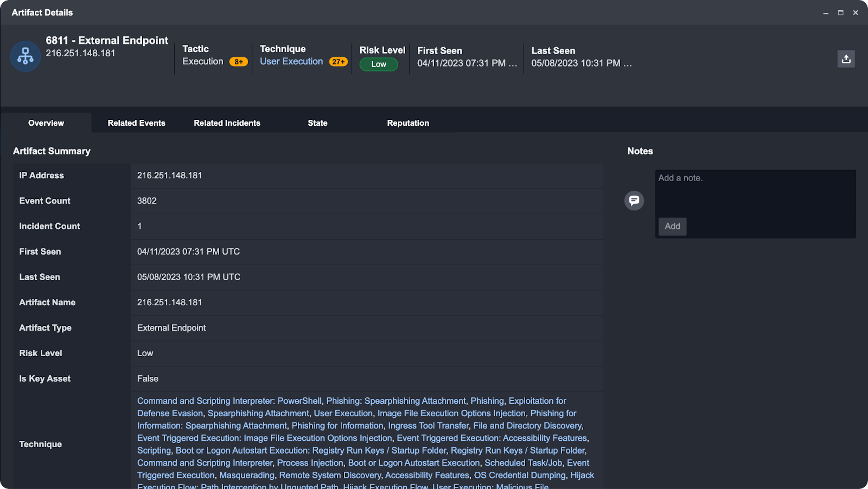
Task: Maximize the Artifact Details window
Action: coord(840,12)
